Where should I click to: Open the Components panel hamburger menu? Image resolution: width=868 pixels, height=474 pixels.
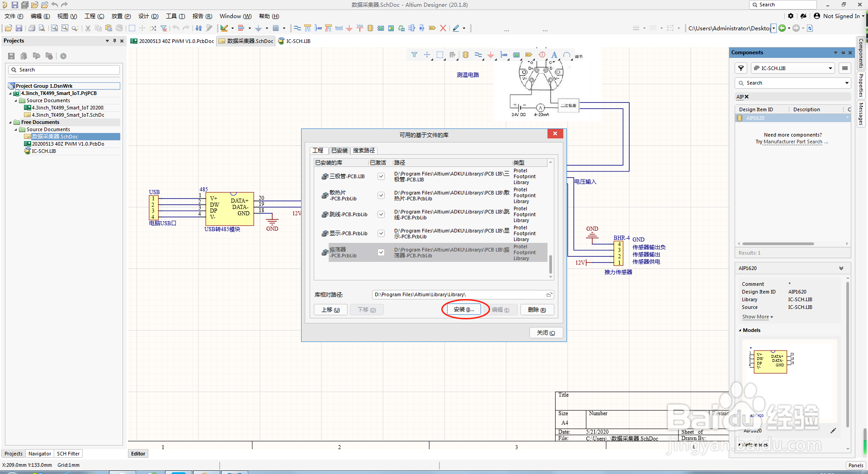[x=844, y=68]
